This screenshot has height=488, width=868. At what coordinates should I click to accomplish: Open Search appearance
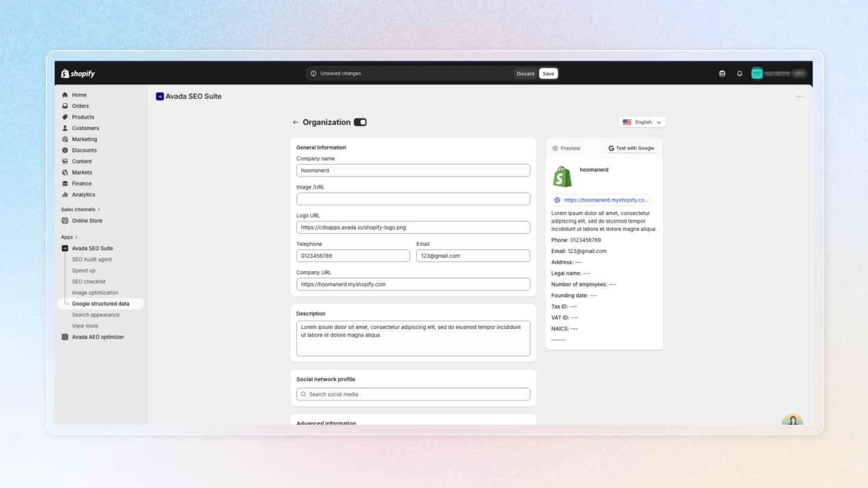(96, 315)
